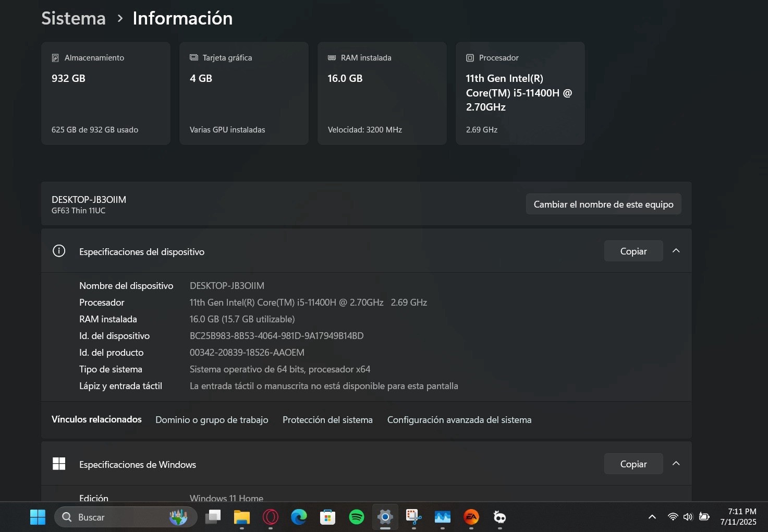Click the GF63 Thin 11UC model text

point(78,211)
